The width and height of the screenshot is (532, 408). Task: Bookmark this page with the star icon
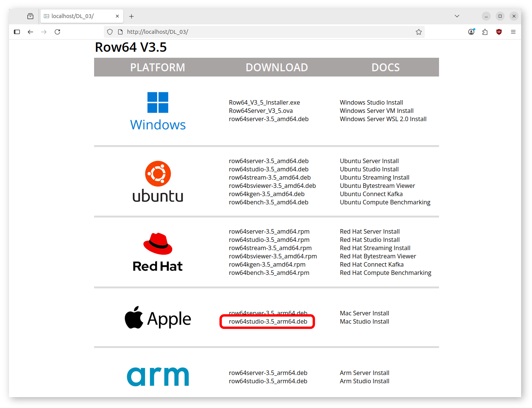click(x=419, y=32)
